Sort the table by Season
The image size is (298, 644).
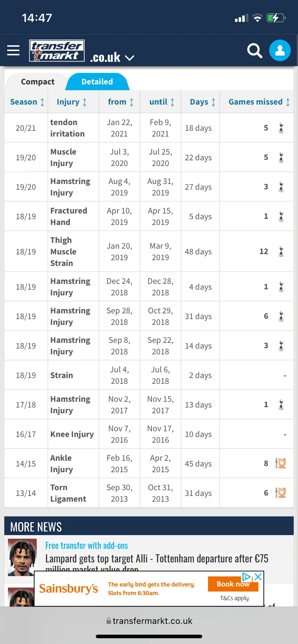click(x=27, y=102)
